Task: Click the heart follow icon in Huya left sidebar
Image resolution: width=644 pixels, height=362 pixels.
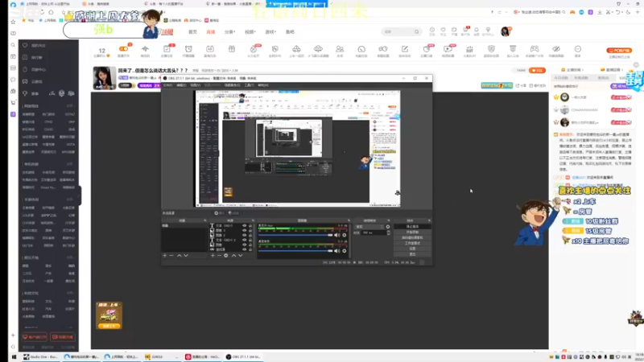Action: coord(25,45)
